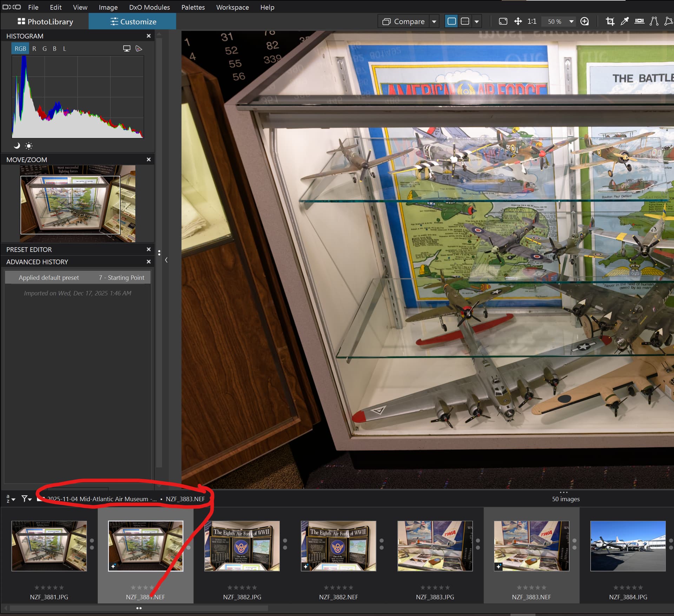Open the DxO Modules menu
This screenshot has width=674, height=616.
click(x=149, y=7)
